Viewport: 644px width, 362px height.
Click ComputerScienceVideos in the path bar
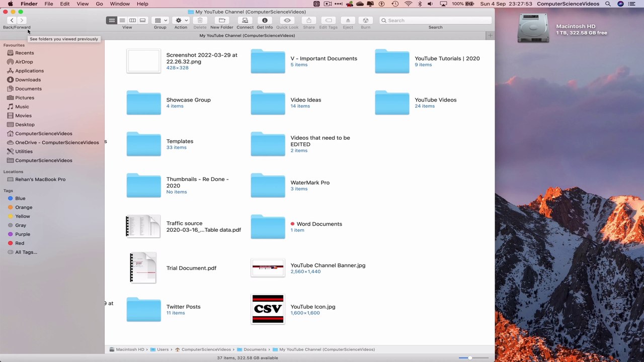[x=203, y=349]
